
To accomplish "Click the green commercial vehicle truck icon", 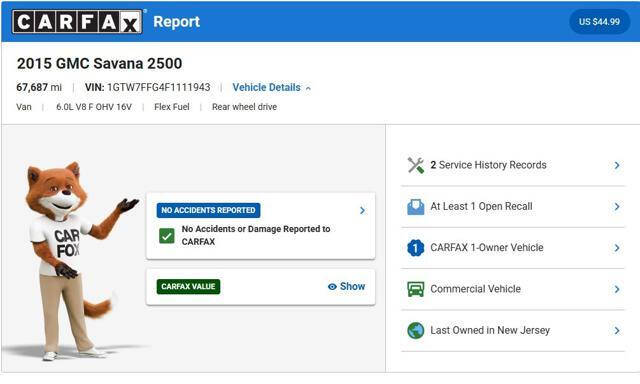I will point(416,289).
